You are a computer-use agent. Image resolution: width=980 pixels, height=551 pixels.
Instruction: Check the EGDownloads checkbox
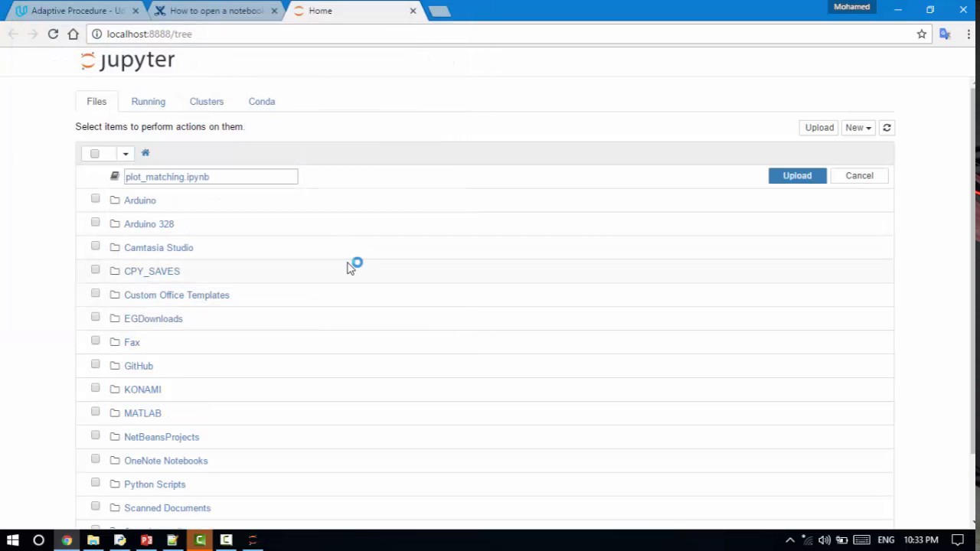(95, 318)
